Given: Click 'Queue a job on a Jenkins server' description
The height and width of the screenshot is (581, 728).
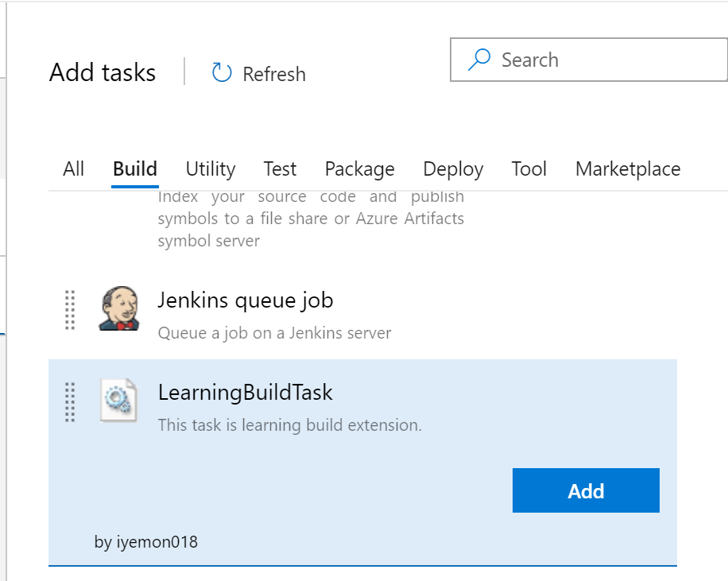Looking at the screenshot, I should pos(274,333).
